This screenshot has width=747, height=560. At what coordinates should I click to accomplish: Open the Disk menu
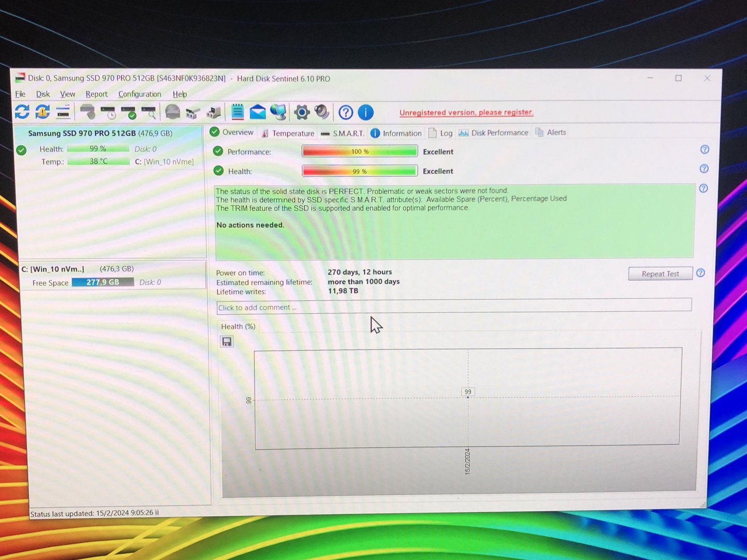pos(43,94)
